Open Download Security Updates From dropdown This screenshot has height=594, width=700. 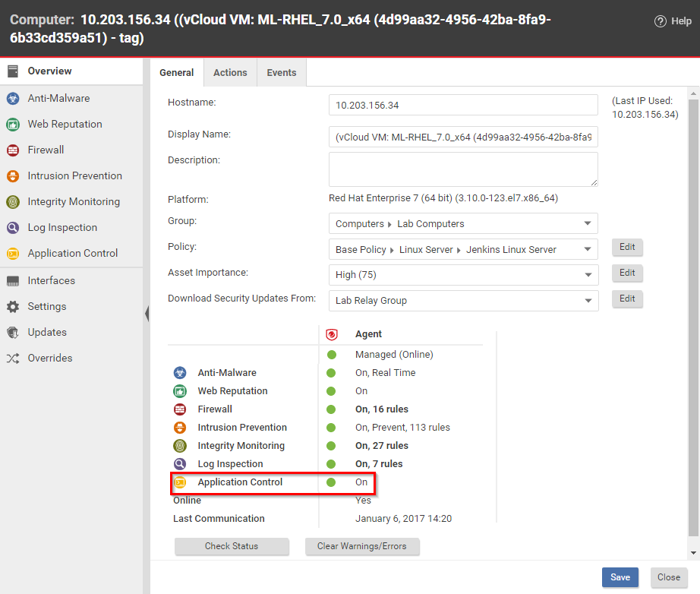pyautogui.click(x=463, y=301)
